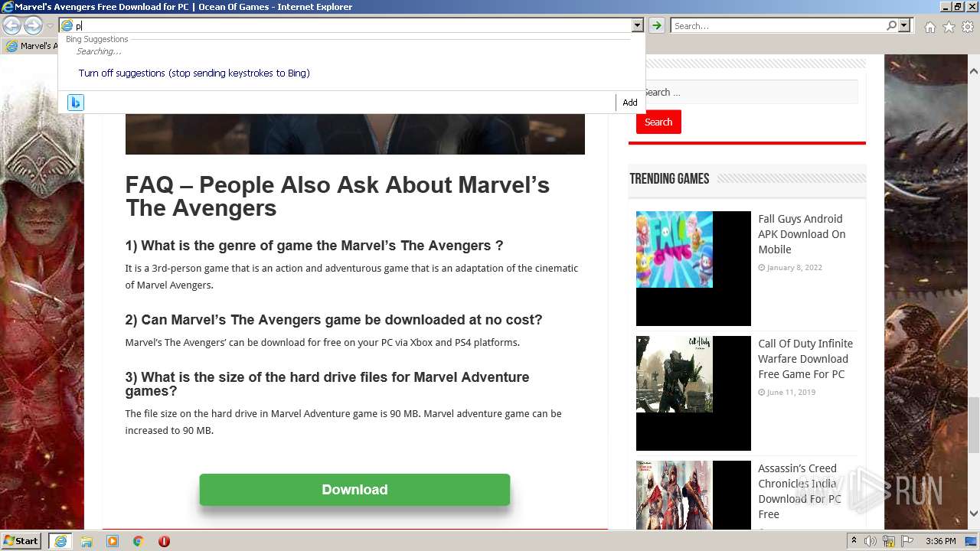Select the Marvel's Avengers browser tab

tap(31, 46)
